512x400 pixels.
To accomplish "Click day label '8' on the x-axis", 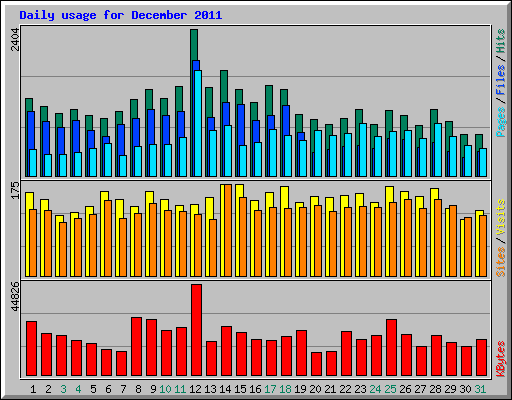I will coord(138,389).
